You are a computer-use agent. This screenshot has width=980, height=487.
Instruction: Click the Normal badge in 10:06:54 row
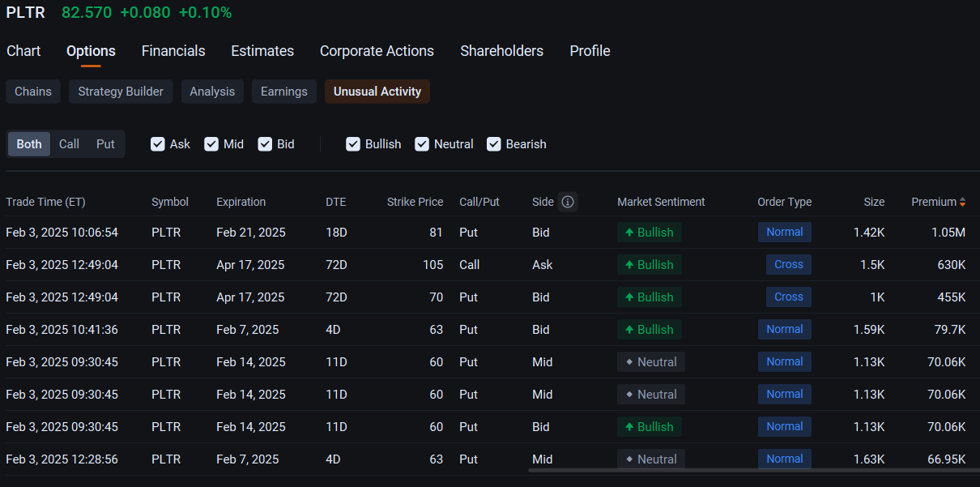tap(785, 233)
